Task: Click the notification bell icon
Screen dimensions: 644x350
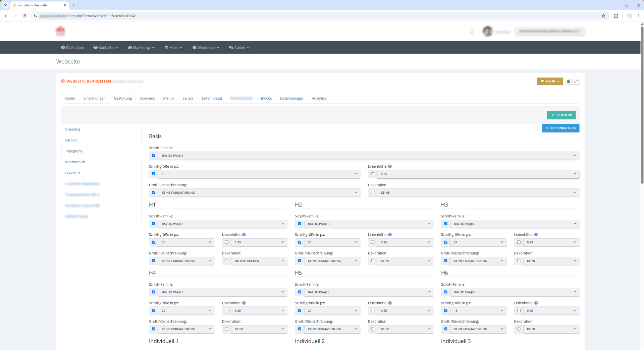Action: (x=472, y=32)
